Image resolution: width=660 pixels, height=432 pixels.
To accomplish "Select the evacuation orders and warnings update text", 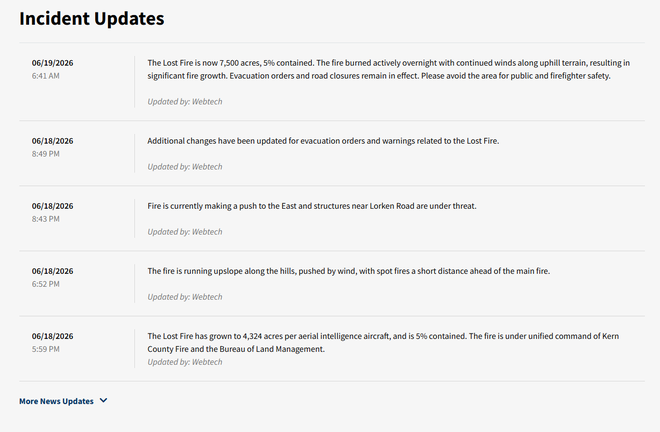I will (323, 141).
